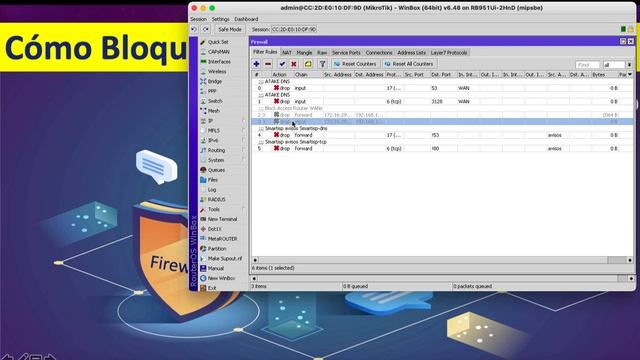Open Bridge in the sidebar
640x360 pixels.
(215, 81)
